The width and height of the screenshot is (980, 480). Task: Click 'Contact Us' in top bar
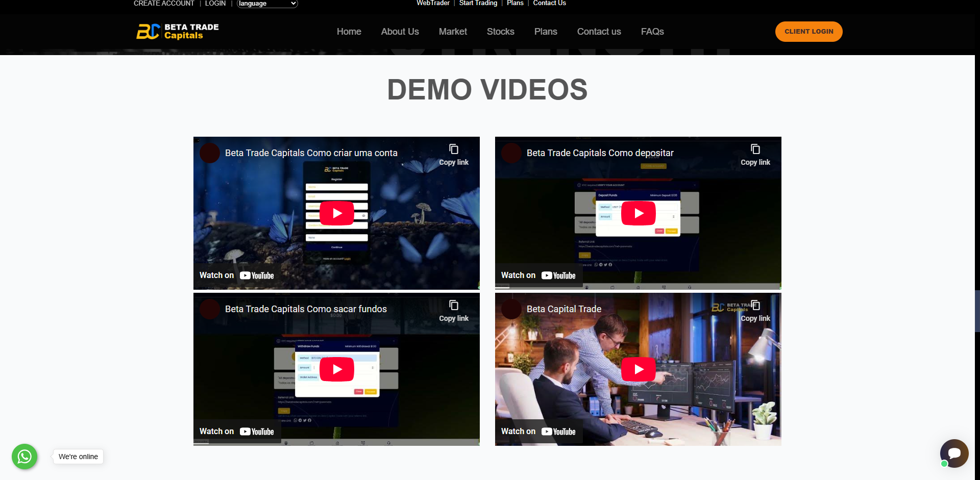point(550,3)
